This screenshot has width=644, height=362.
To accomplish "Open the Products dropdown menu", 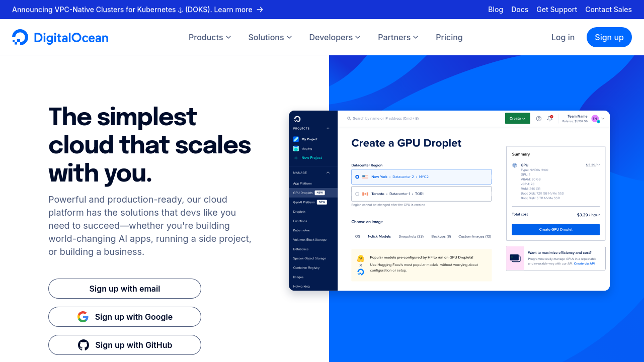I will click(210, 37).
